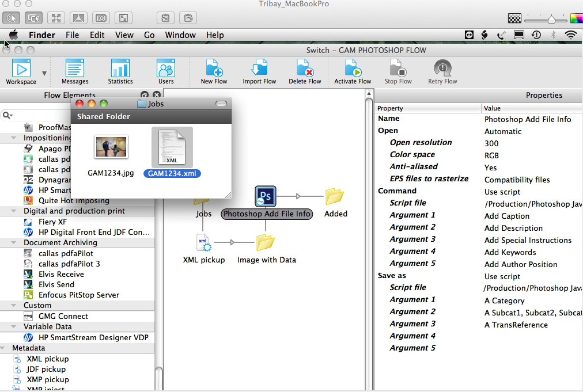Open the Window menu
The width and height of the screenshot is (583, 392).
point(180,35)
